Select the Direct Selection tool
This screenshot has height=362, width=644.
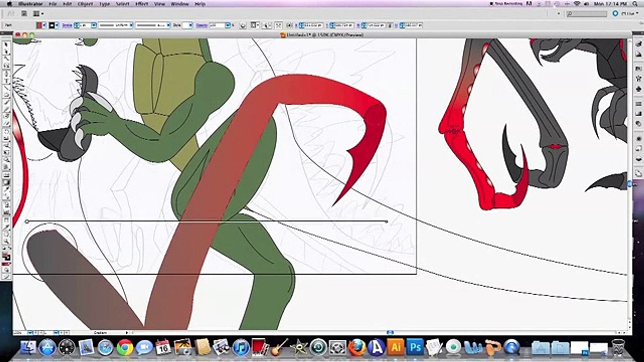click(x=7, y=51)
